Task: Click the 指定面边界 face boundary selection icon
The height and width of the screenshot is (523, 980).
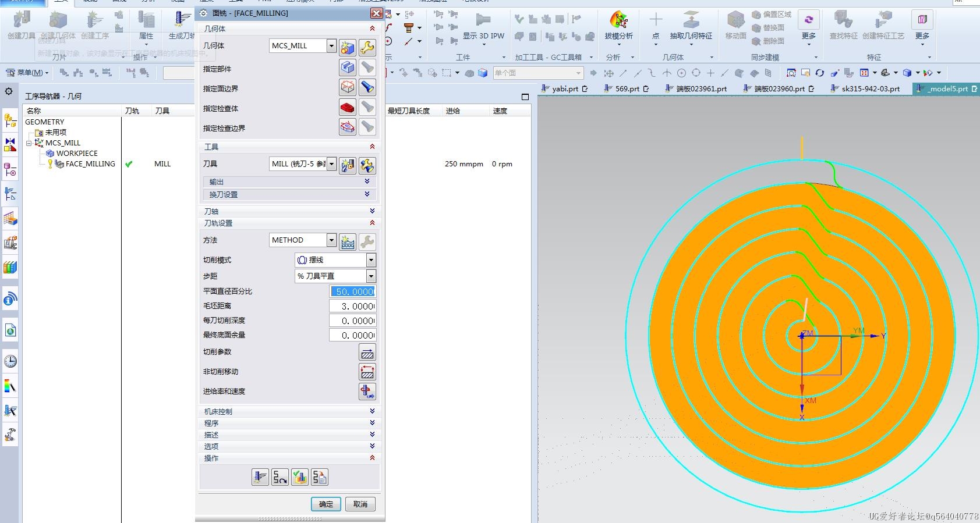Action: [348, 87]
